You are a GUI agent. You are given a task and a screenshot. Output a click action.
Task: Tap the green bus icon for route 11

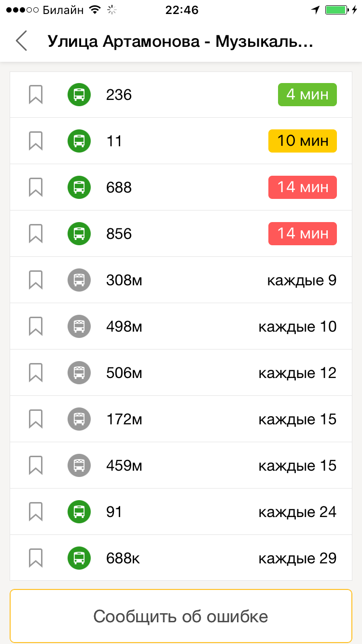coord(79,141)
